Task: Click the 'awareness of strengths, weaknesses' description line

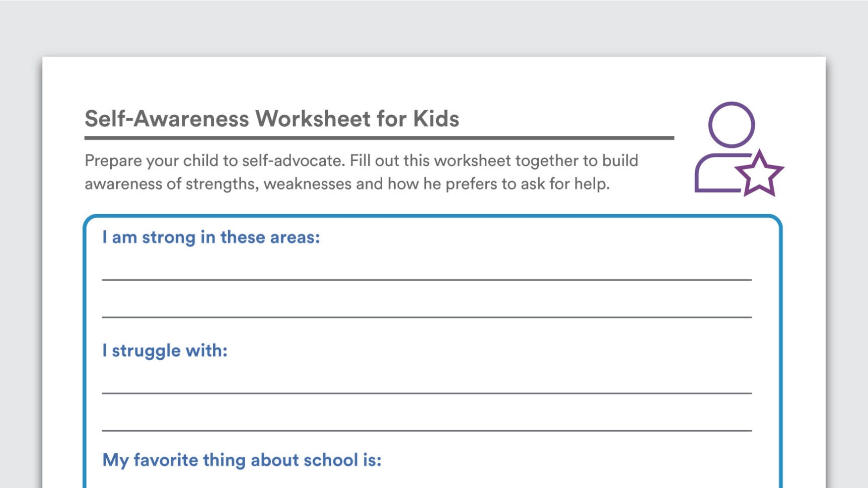Action: point(218,184)
